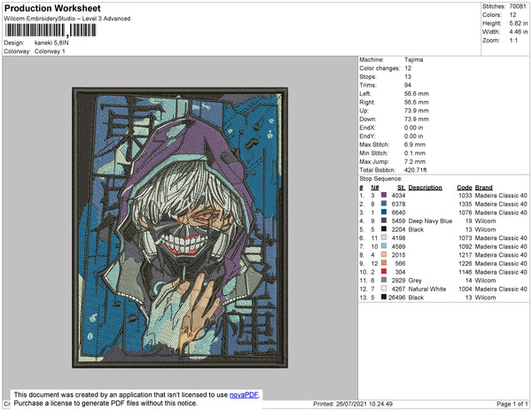
Task: Click the novaPDF hyperlink
Action: [245, 394]
